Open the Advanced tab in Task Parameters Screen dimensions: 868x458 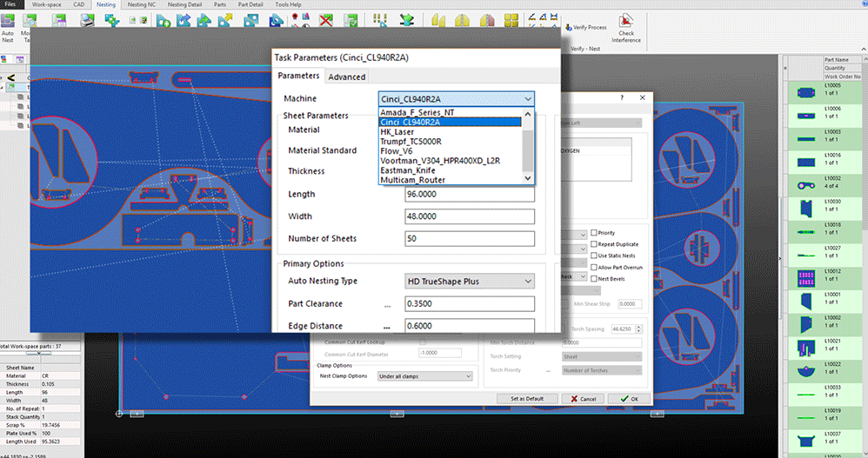[346, 76]
